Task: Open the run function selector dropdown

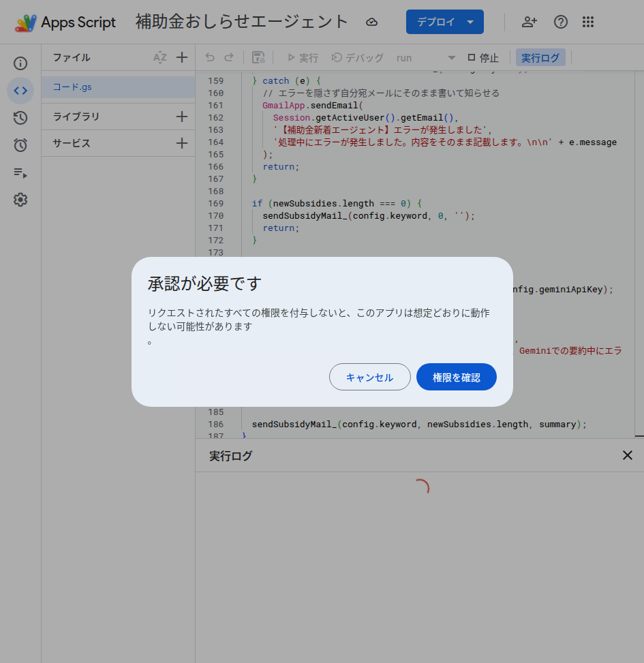Action: tap(426, 57)
